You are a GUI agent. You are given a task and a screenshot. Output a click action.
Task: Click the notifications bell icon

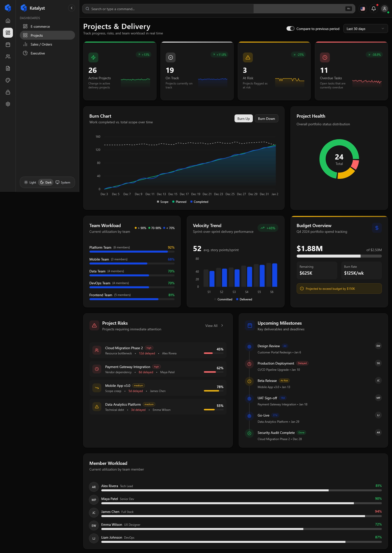point(373,9)
